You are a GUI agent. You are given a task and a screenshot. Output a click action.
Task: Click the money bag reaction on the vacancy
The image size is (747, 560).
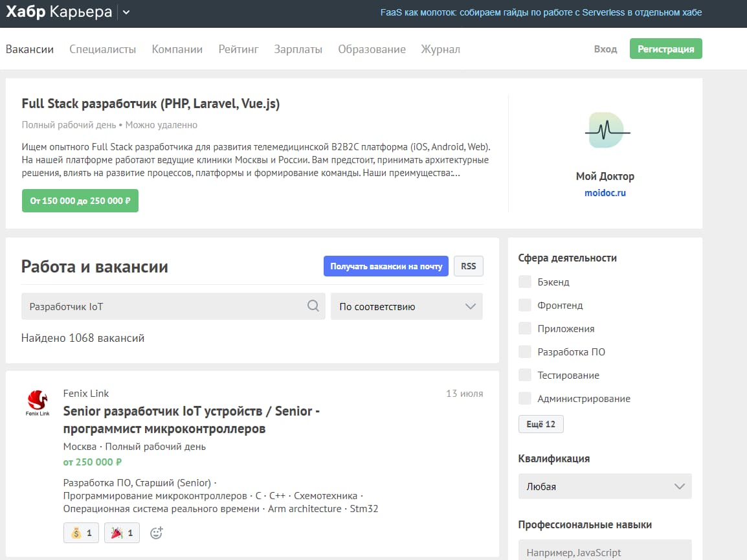(x=80, y=532)
